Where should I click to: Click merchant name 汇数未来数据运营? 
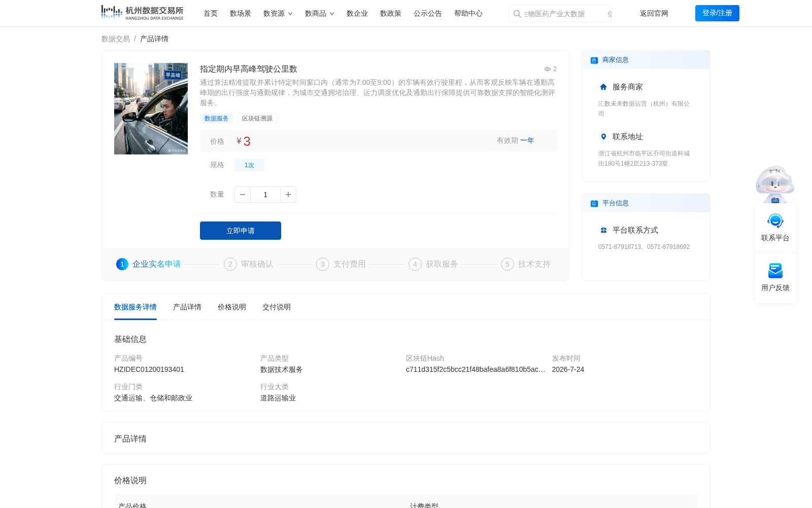pyautogui.click(x=644, y=109)
